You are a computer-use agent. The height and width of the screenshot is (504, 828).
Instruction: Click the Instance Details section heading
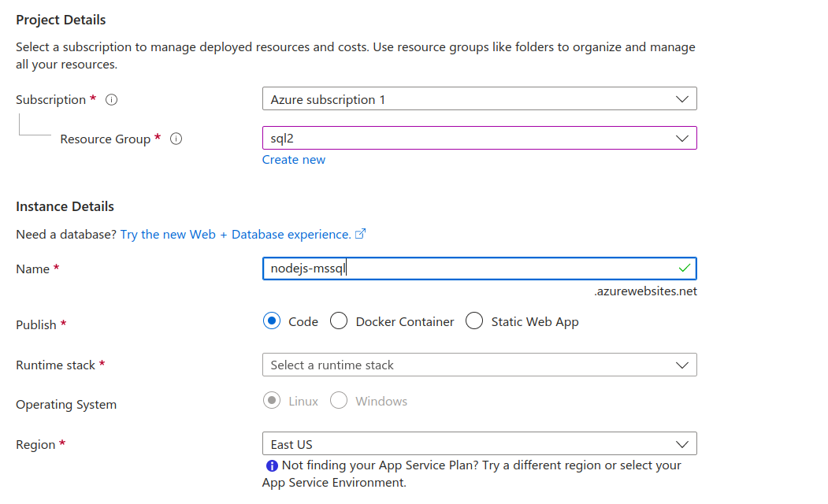click(65, 206)
